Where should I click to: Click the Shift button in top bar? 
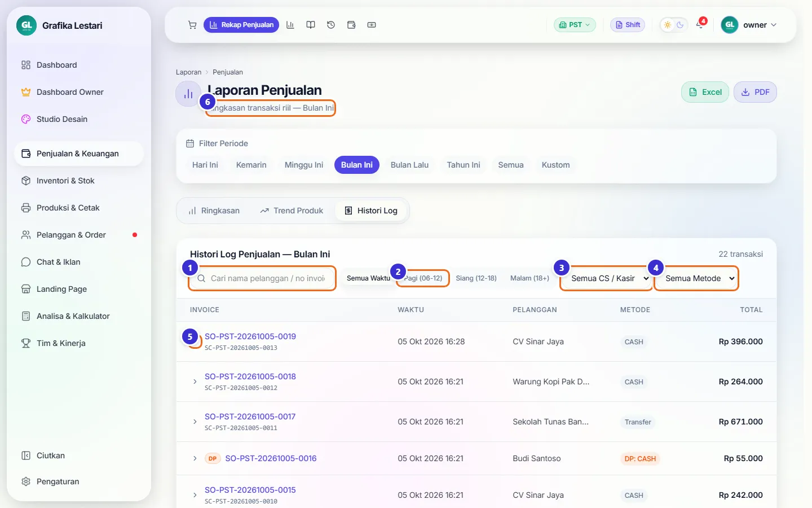point(628,25)
